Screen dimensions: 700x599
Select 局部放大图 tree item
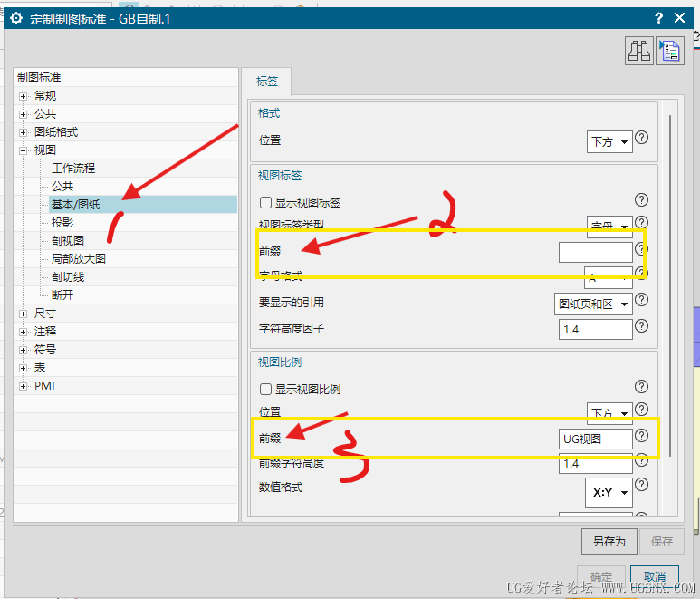coord(79,258)
